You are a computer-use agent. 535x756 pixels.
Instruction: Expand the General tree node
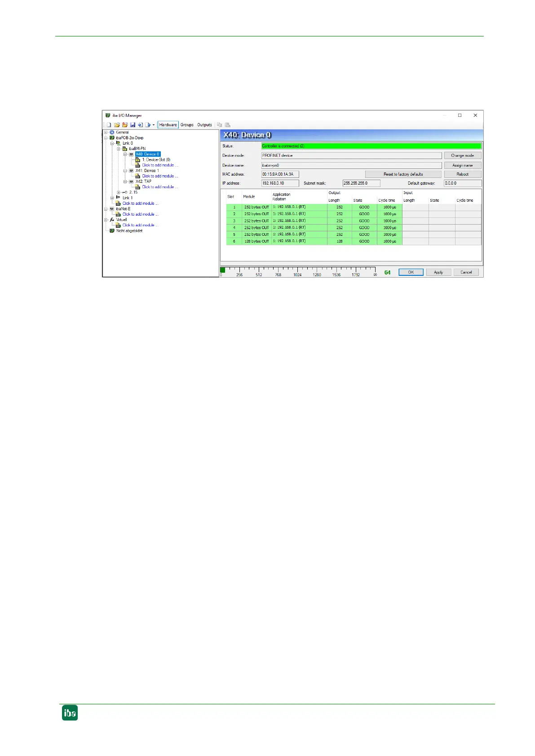pos(106,133)
